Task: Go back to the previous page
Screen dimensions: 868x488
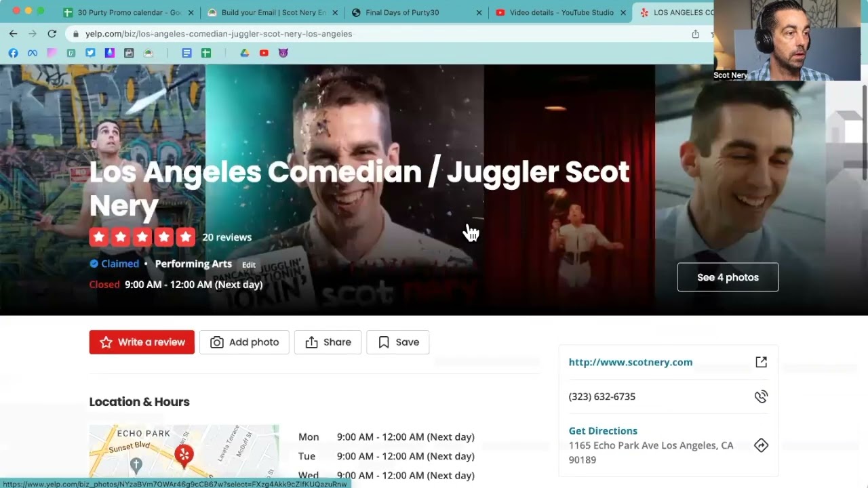Action: tap(13, 34)
